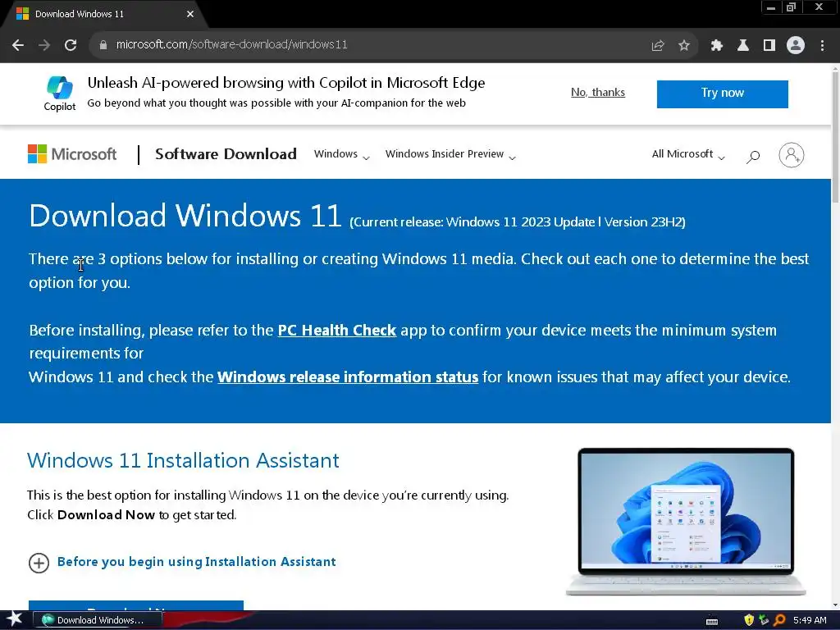The width and height of the screenshot is (840, 630).
Task: Go back using browser back arrow
Action: tap(18, 45)
